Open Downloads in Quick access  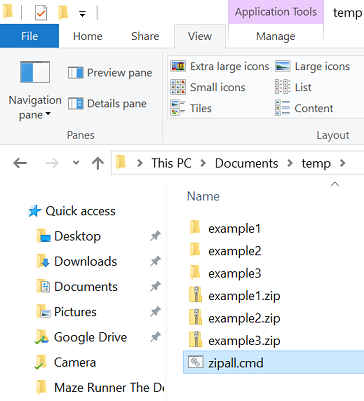pos(85,261)
